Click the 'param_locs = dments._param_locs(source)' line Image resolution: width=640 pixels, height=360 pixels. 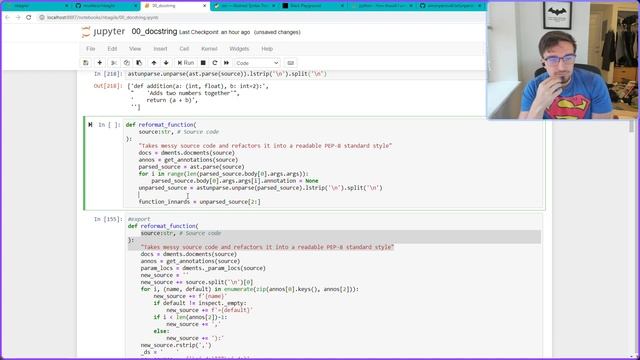click(203, 268)
